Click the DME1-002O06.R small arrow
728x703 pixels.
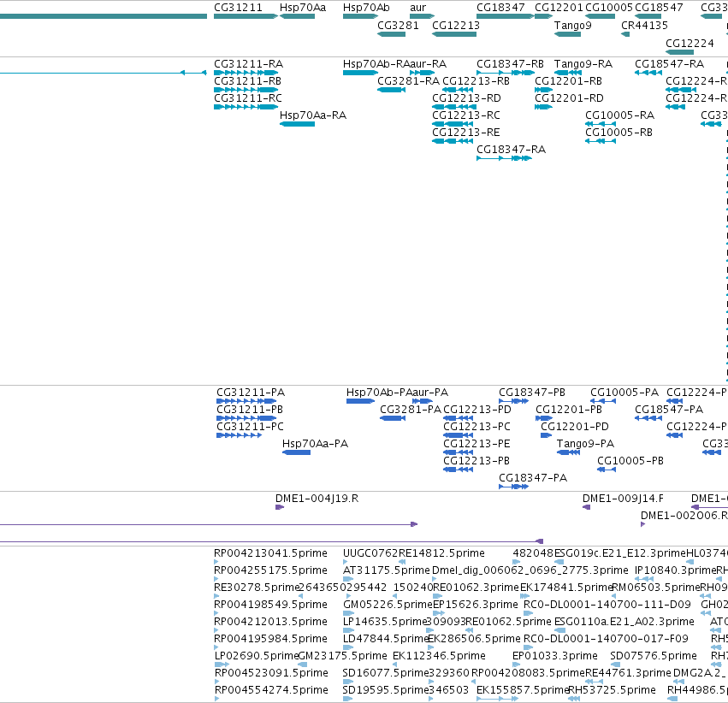(642, 524)
